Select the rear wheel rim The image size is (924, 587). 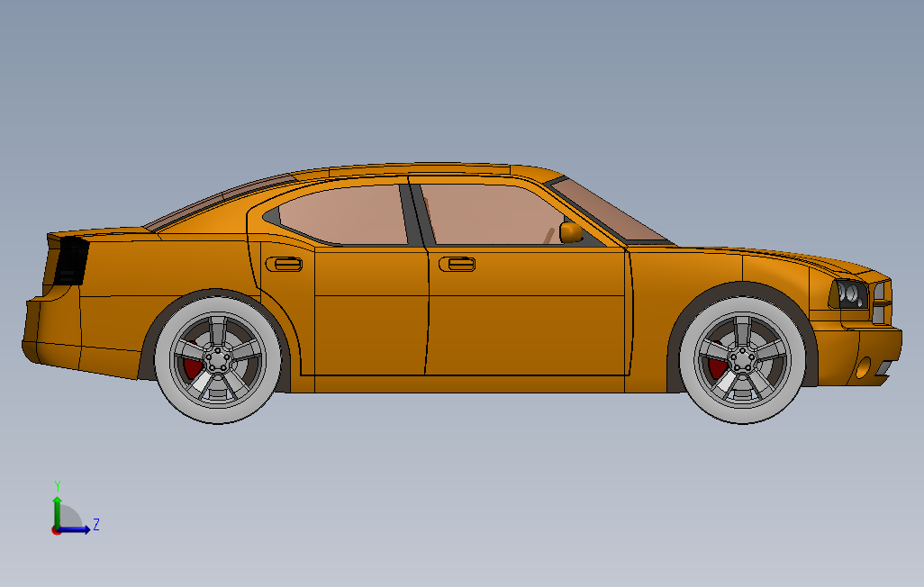(x=217, y=359)
